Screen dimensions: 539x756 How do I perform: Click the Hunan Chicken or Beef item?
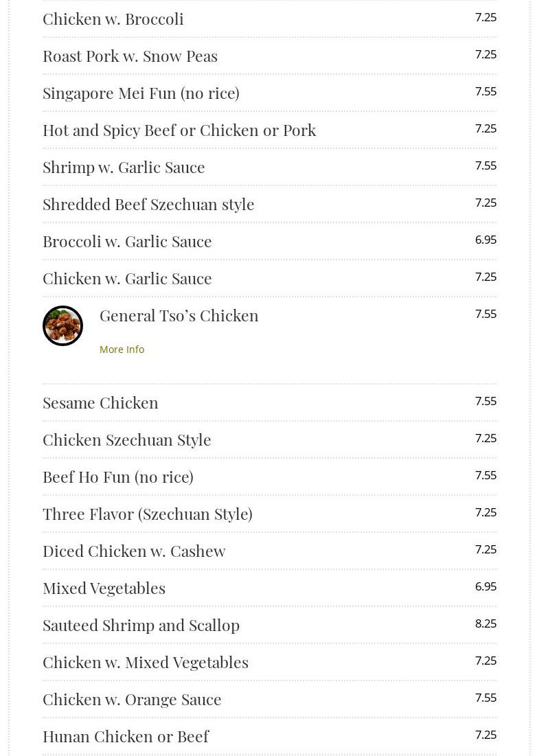[x=126, y=736]
